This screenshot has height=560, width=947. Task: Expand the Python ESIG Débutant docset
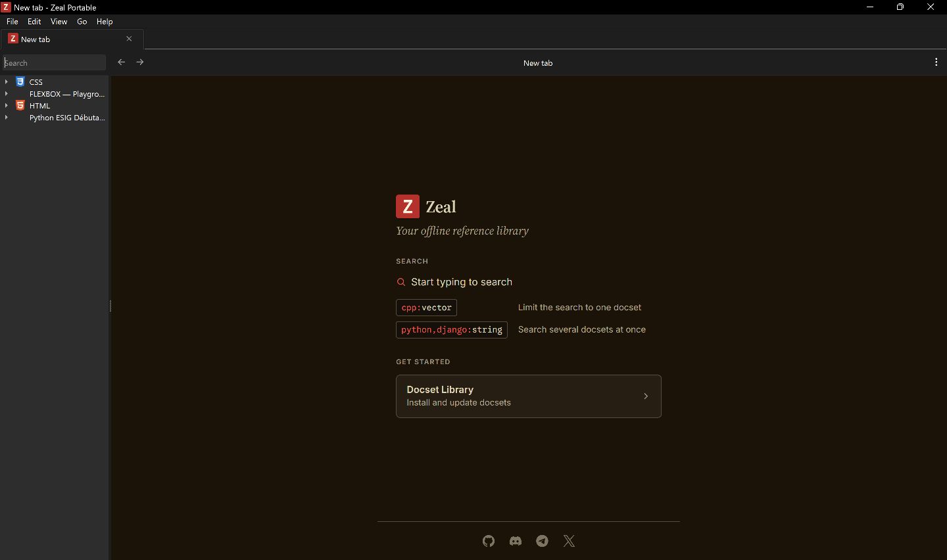7,118
